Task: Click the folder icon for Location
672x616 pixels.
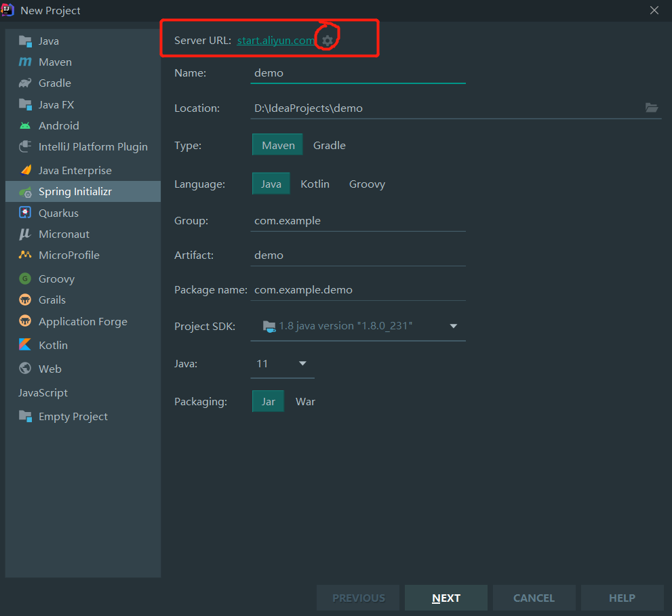Action: pyautogui.click(x=652, y=108)
